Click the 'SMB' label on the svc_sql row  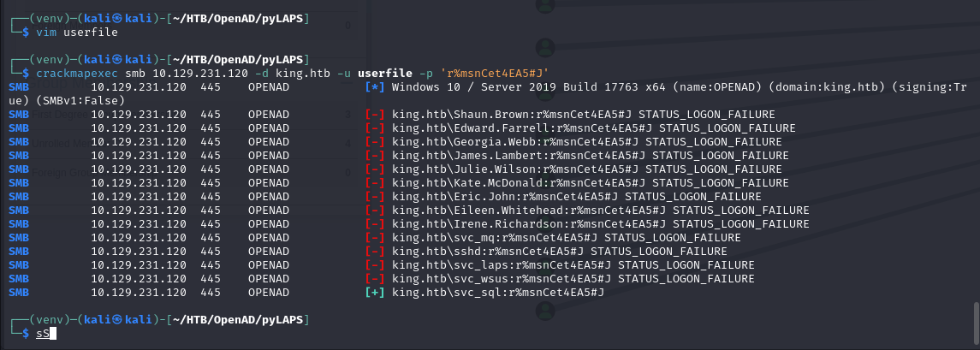(19, 293)
